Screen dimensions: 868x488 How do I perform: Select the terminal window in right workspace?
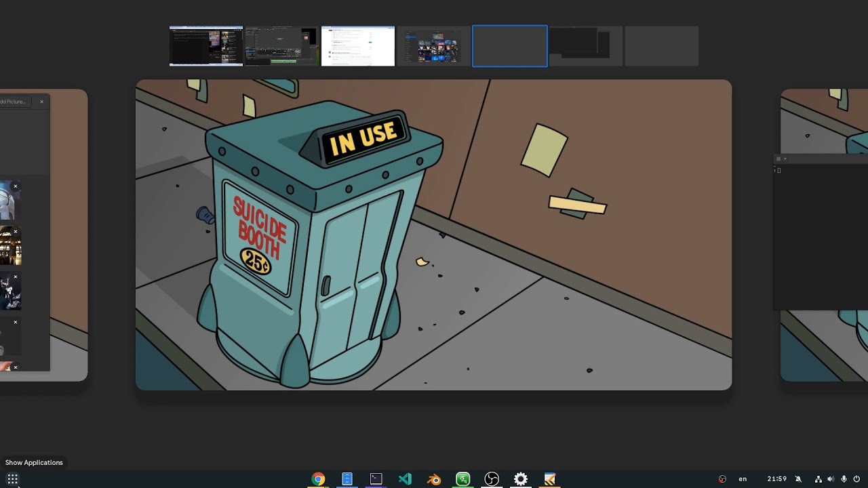[821, 232]
